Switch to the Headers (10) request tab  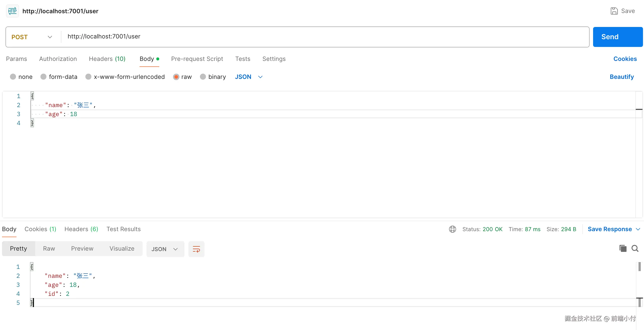click(107, 59)
